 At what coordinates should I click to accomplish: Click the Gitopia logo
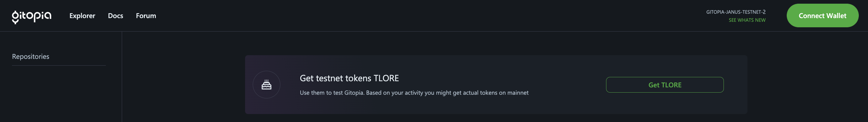pos(32,17)
